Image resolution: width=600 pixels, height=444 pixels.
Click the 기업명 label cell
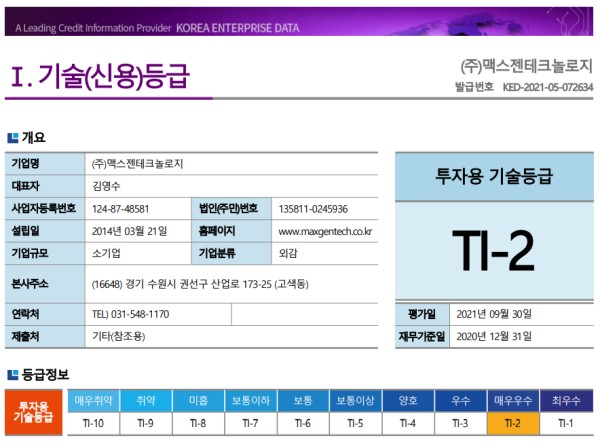pyautogui.click(x=45, y=164)
